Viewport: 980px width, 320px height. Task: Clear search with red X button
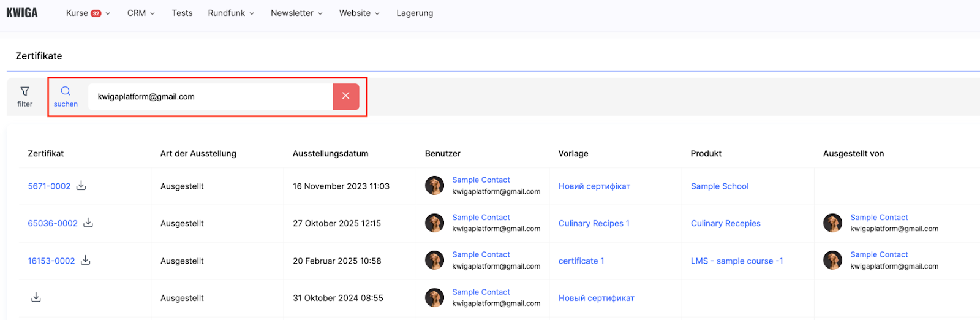(x=346, y=96)
